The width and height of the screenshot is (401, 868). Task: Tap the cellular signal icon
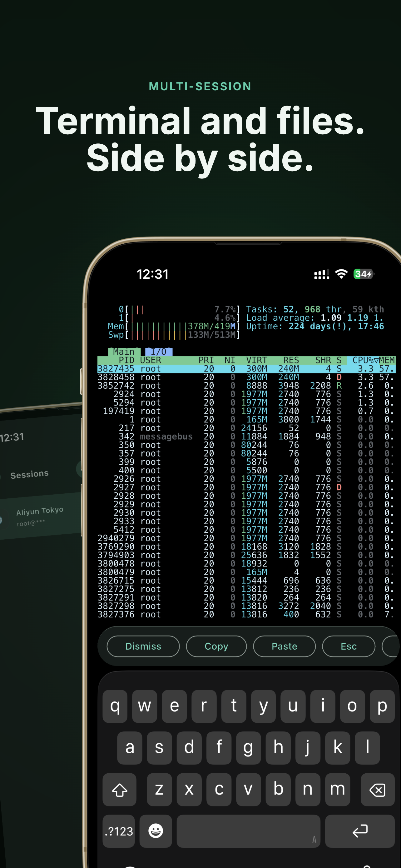(x=322, y=275)
